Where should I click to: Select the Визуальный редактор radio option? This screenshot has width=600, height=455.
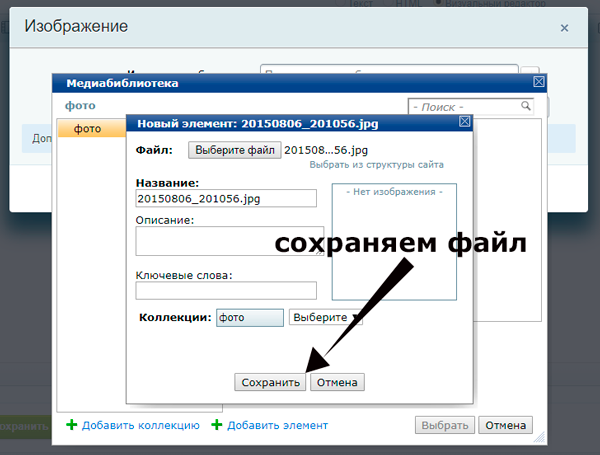click(x=439, y=2)
